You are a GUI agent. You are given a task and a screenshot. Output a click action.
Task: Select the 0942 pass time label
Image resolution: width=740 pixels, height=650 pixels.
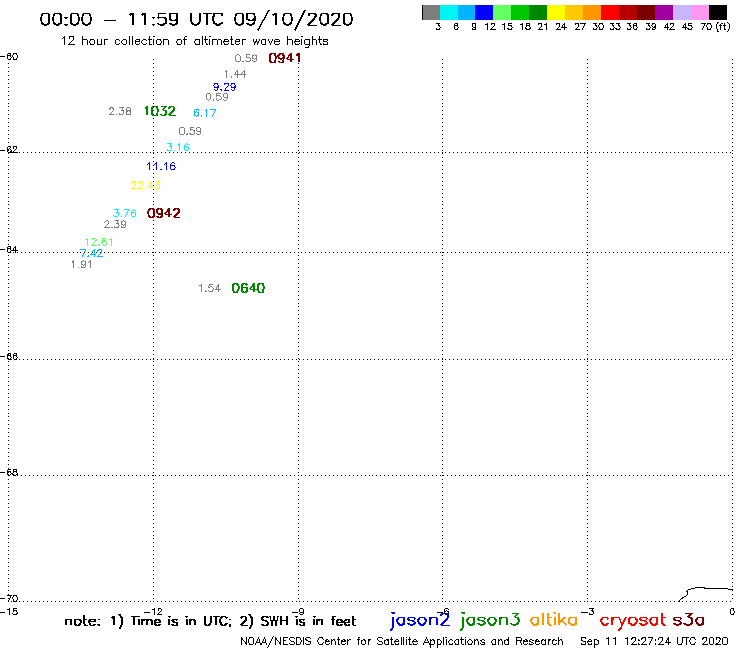(163, 213)
